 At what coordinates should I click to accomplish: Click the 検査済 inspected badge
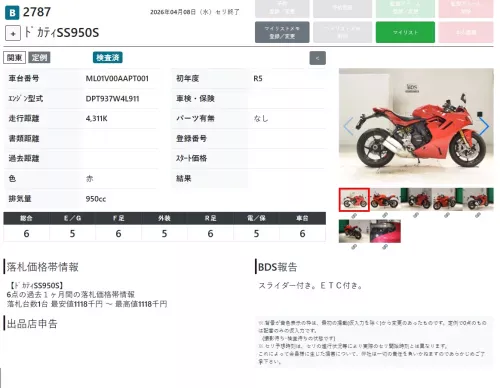click(x=108, y=57)
